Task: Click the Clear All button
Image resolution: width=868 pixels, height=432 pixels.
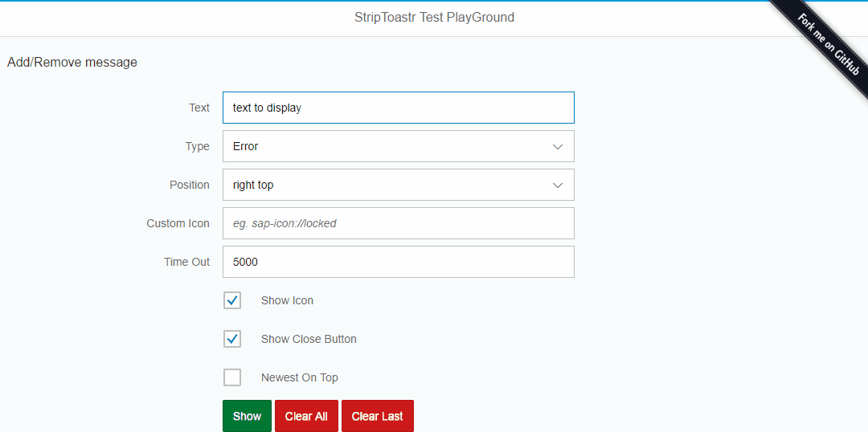Action: (306, 416)
